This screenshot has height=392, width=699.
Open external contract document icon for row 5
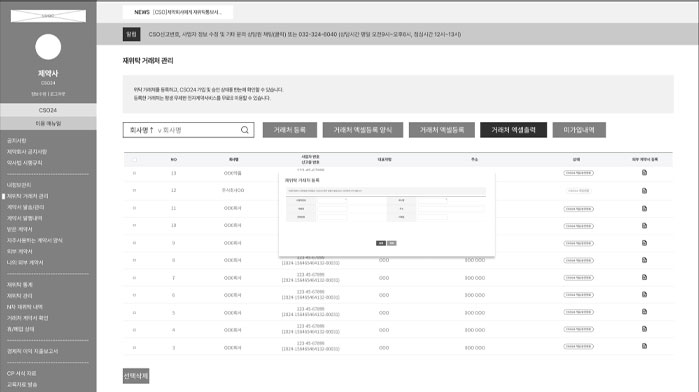(x=644, y=312)
